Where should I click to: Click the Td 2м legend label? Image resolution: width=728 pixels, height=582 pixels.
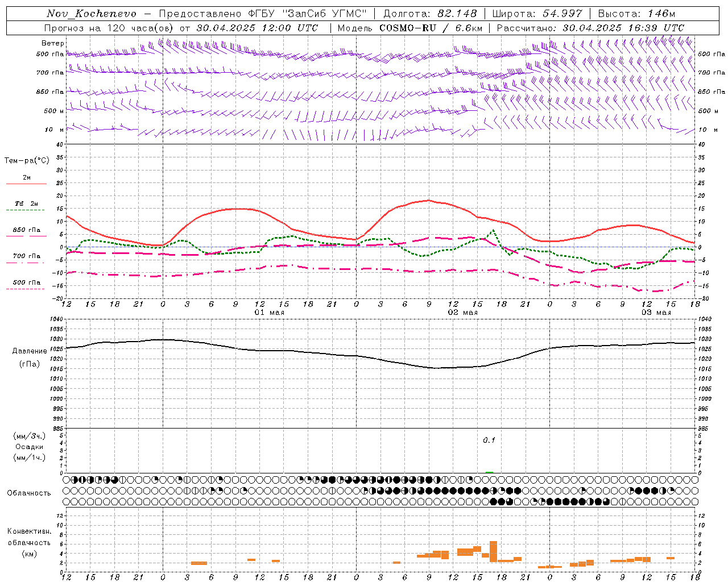pyautogui.click(x=26, y=203)
